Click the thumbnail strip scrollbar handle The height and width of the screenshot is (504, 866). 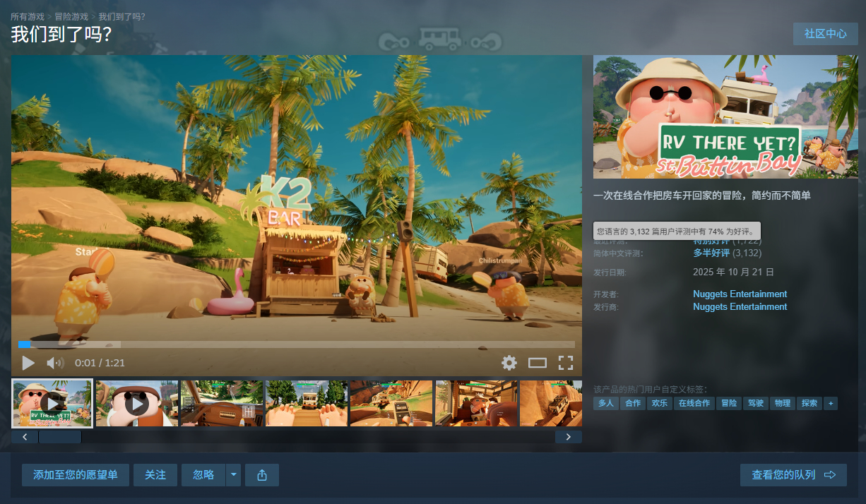pyautogui.click(x=60, y=437)
